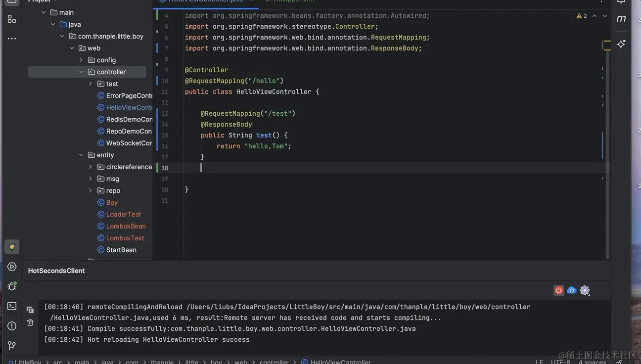Click the copy console output icon
The width and height of the screenshot is (641, 364).
[30, 310]
